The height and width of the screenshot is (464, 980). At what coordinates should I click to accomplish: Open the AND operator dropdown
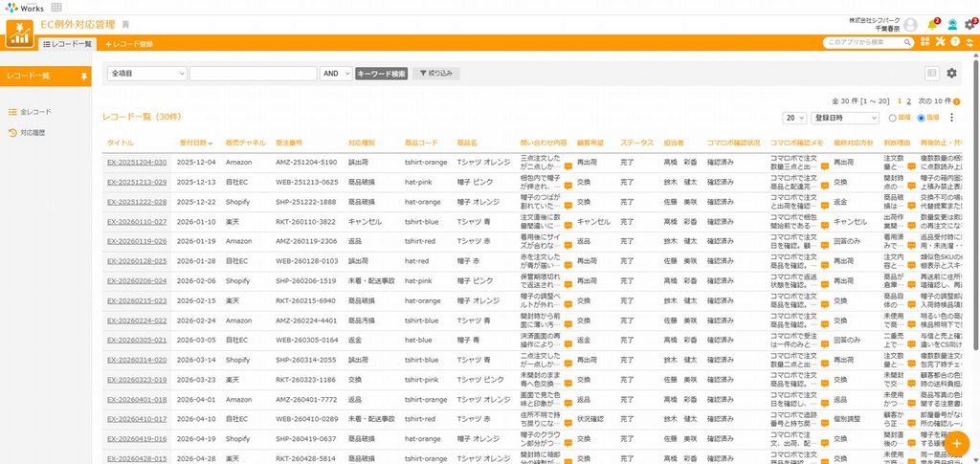pos(336,74)
